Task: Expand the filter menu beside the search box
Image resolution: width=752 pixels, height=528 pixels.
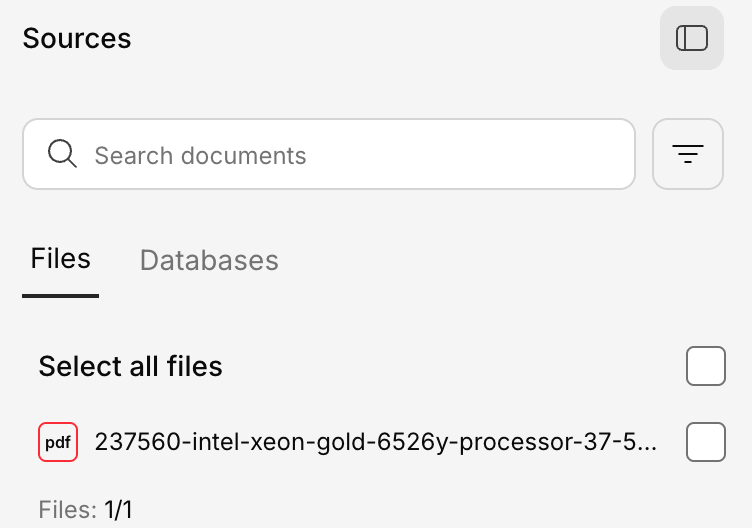Action: 687,154
